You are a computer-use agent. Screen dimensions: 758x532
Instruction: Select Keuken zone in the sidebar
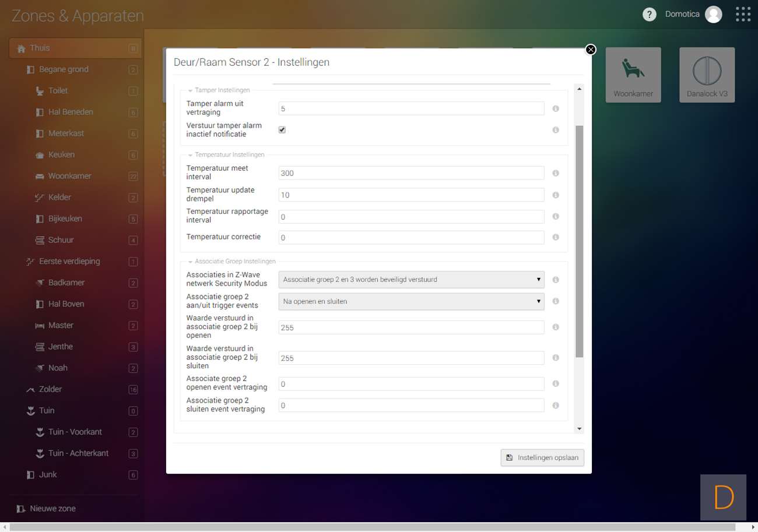pyautogui.click(x=61, y=154)
